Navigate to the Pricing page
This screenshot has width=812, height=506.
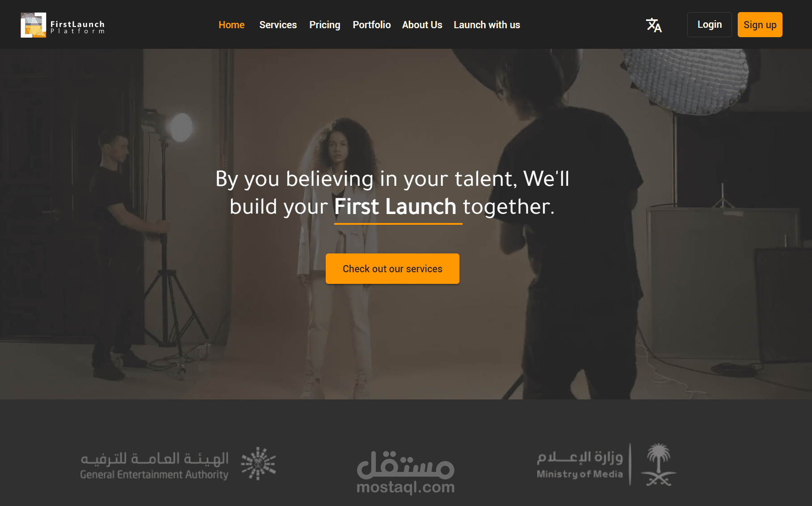325,25
